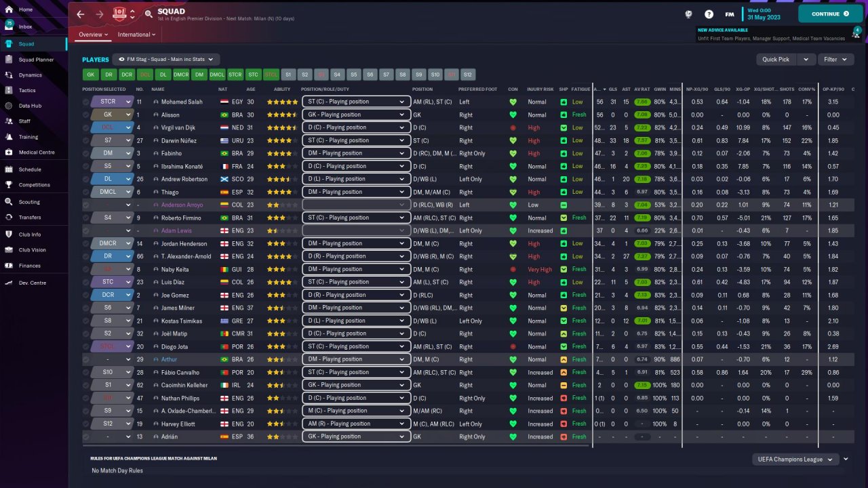This screenshot has width=868, height=488.
Task: Open Dev. Centre from the sidebar
Action: tap(33, 283)
